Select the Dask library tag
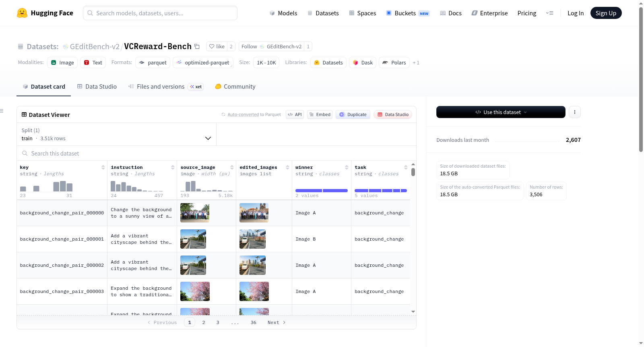This screenshot has height=347, width=644. click(x=363, y=62)
